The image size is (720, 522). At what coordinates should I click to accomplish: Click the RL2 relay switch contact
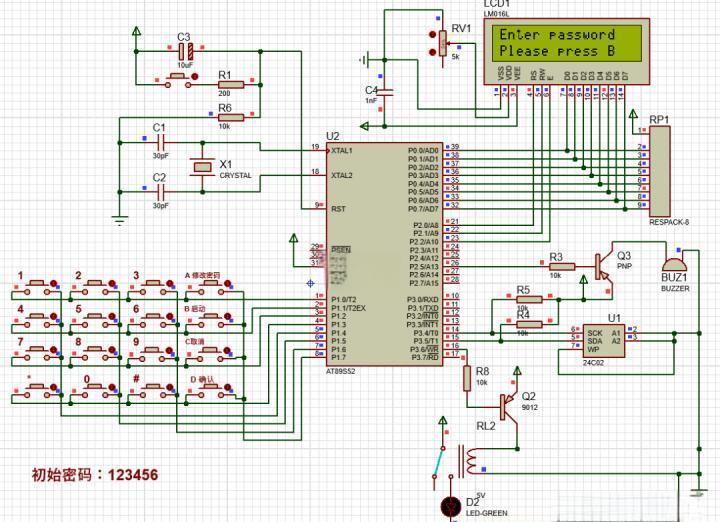click(x=439, y=463)
